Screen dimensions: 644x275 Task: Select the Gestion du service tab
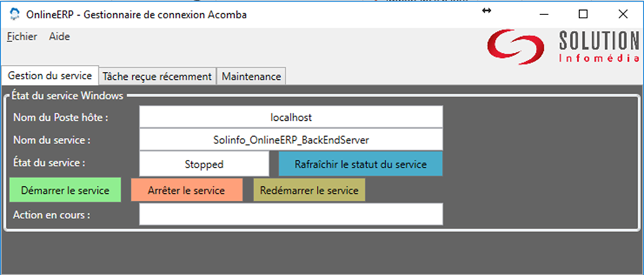tap(50, 76)
